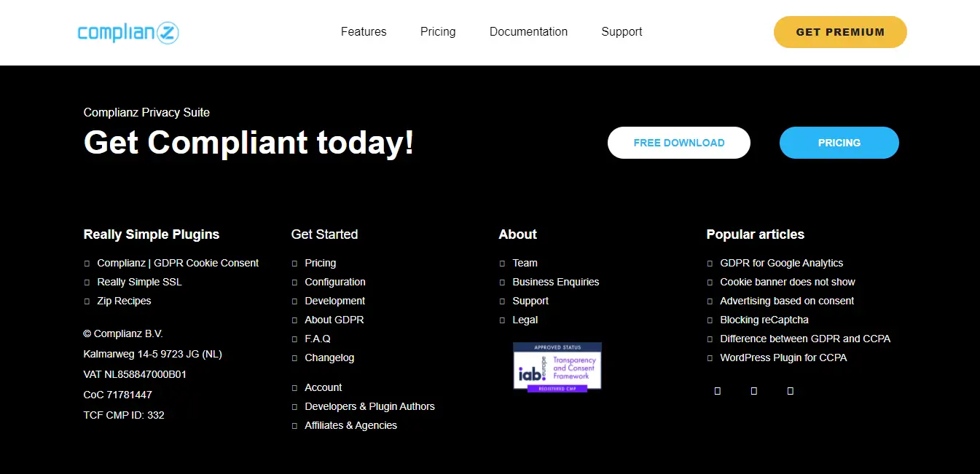The height and width of the screenshot is (474, 980).
Task: Click the IAB Europe approved status badge
Action: coord(557,367)
